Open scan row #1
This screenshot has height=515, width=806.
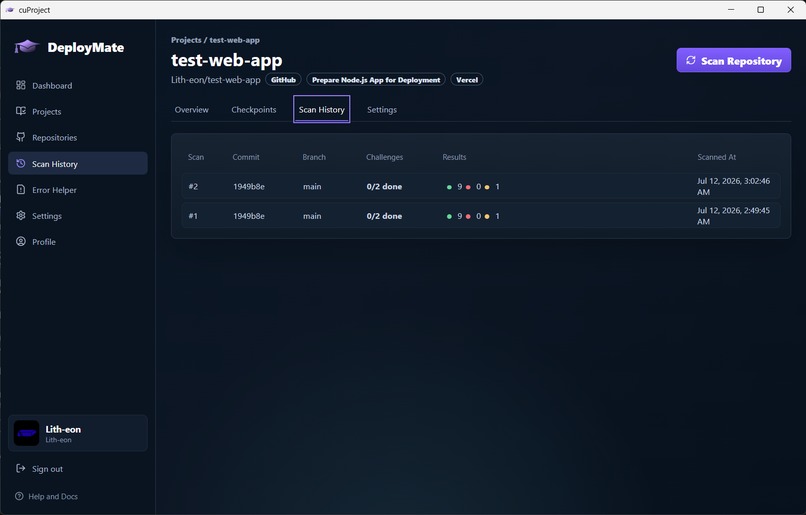pos(481,216)
